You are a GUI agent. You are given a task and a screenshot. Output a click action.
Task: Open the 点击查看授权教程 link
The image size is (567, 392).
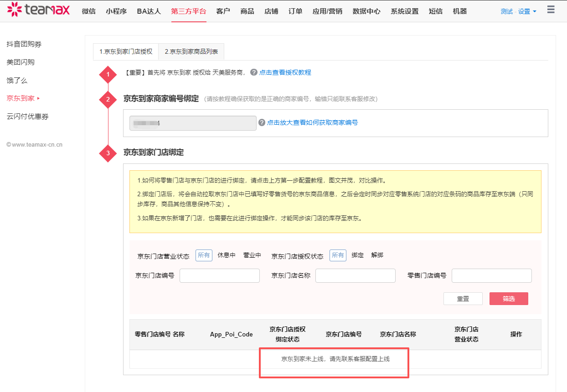tap(285, 72)
